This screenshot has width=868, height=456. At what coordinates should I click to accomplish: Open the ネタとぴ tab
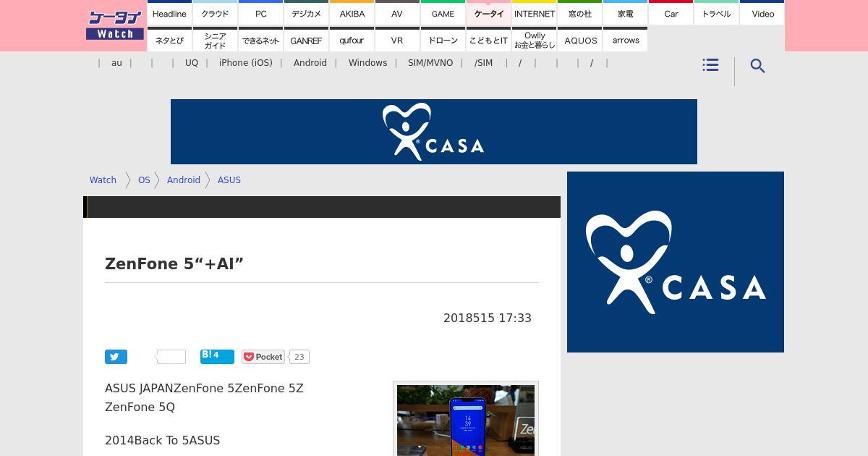point(169,41)
